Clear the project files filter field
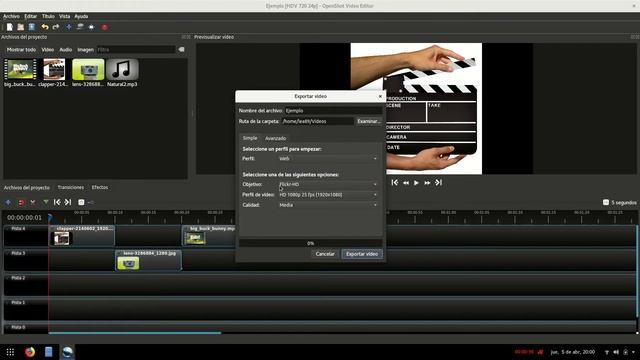640x360 pixels. (x=181, y=49)
